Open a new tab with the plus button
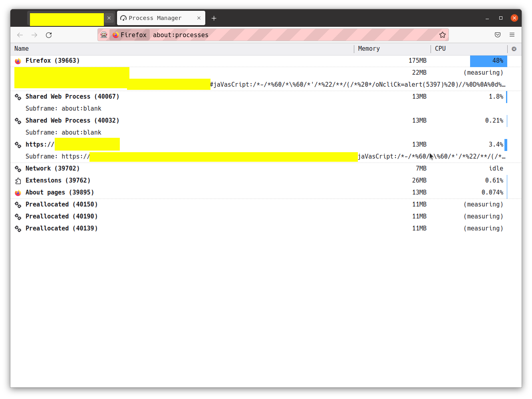Image resolution: width=532 pixels, height=399 pixels. point(214,18)
